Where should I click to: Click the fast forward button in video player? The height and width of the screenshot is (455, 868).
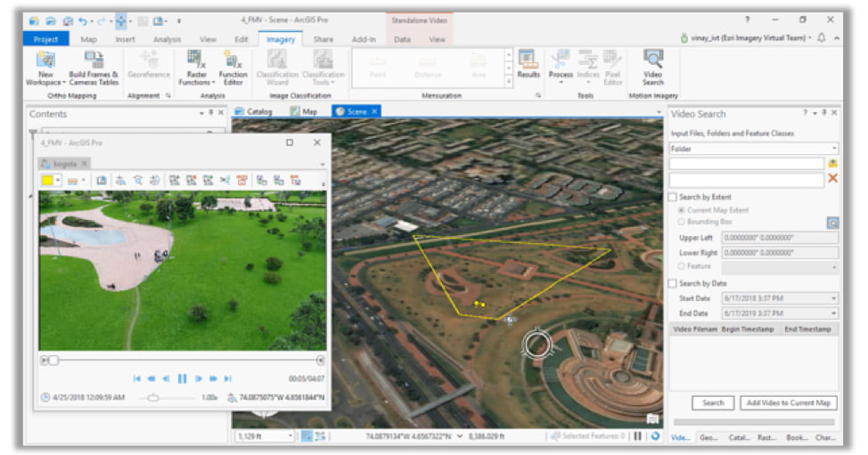pyautogui.click(x=213, y=378)
